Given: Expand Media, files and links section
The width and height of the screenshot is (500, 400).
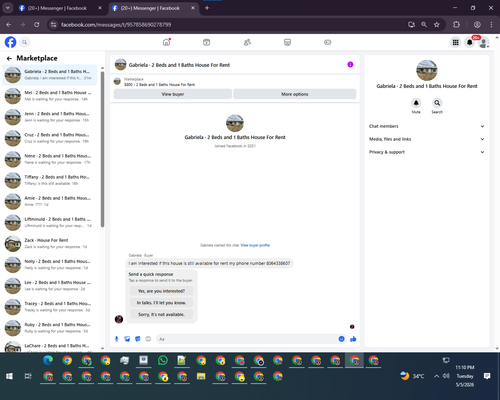Looking at the screenshot, I should click(426, 139).
